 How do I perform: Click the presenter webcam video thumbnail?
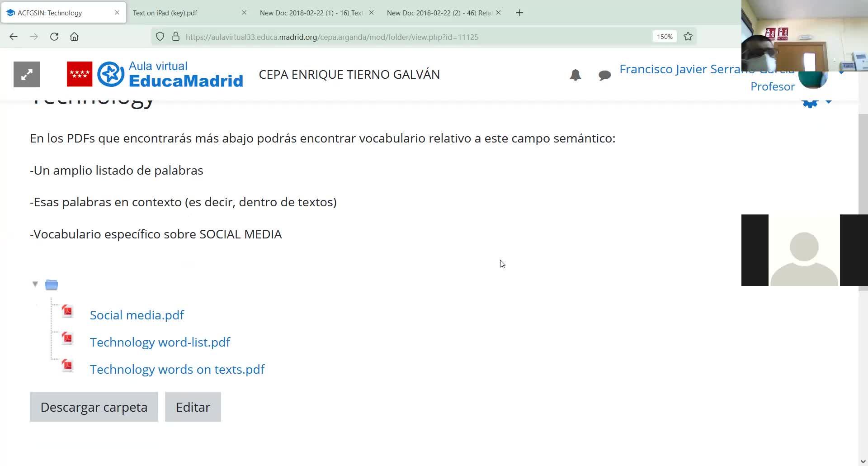tap(804, 35)
